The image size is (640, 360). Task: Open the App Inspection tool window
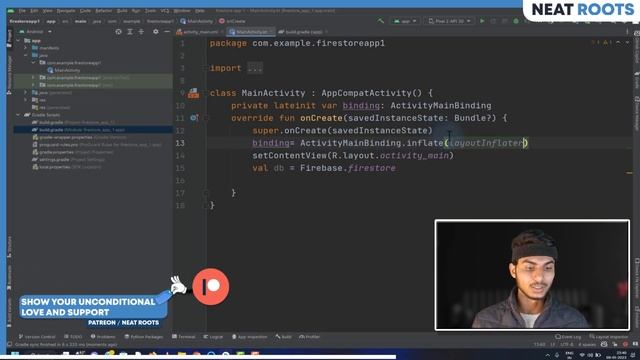pyautogui.click(x=249, y=337)
